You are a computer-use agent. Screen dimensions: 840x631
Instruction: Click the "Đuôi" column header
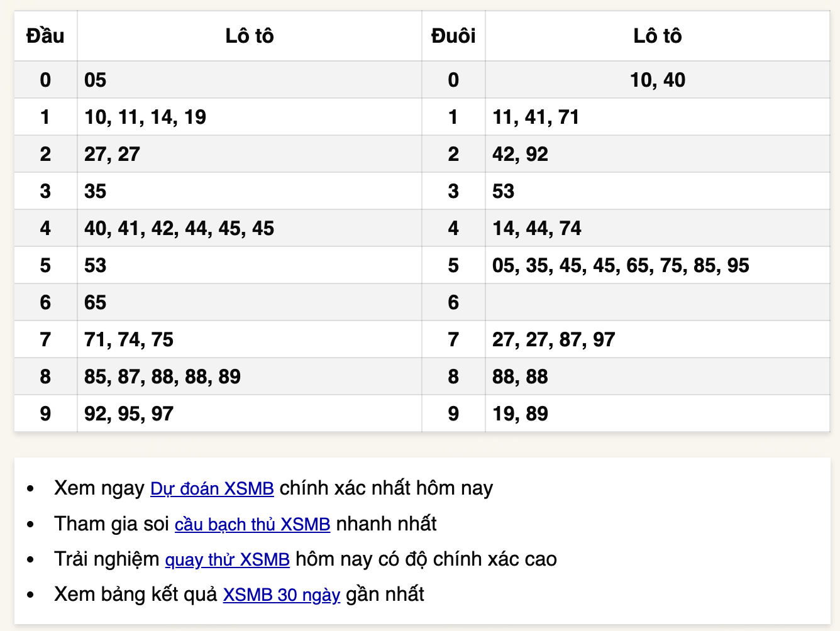pos(453,36)
